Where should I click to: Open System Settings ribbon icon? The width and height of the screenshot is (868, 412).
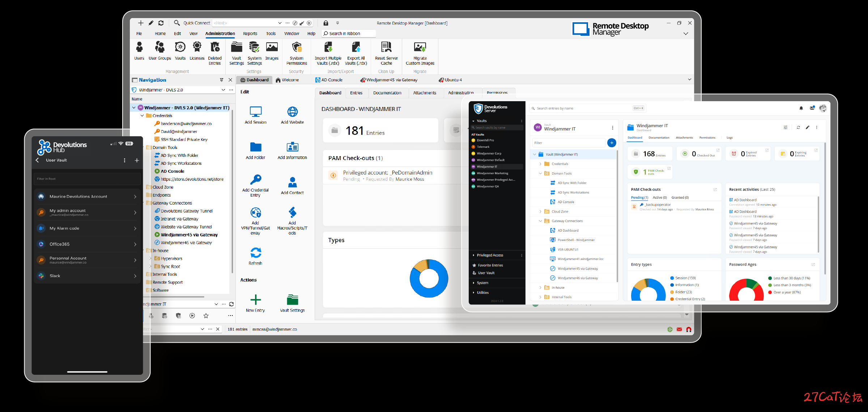254,53
